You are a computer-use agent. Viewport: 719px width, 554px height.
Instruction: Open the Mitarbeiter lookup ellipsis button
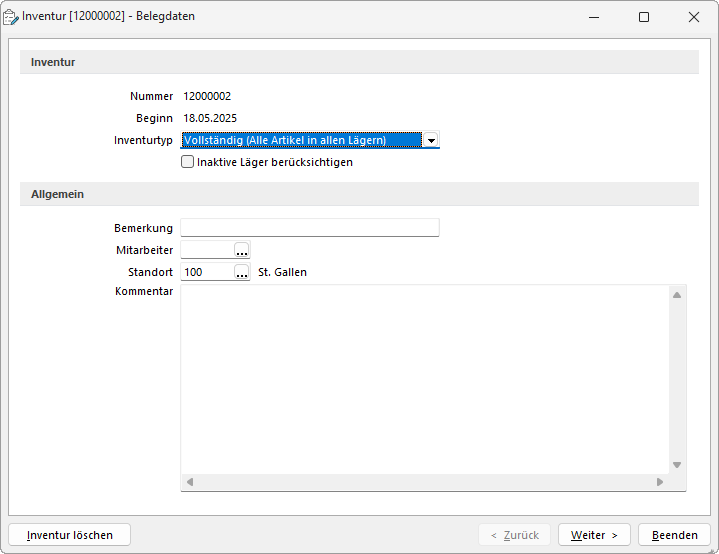pyautogui.click(x=242, y=250)
